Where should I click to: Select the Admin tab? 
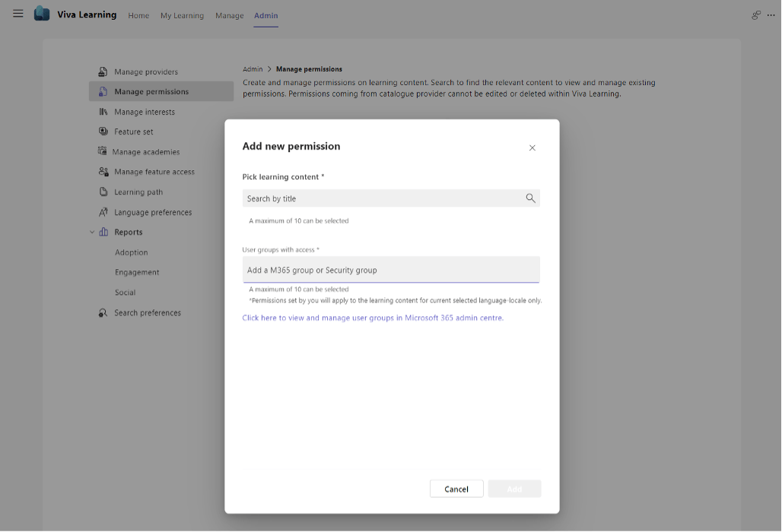[265, 15]
